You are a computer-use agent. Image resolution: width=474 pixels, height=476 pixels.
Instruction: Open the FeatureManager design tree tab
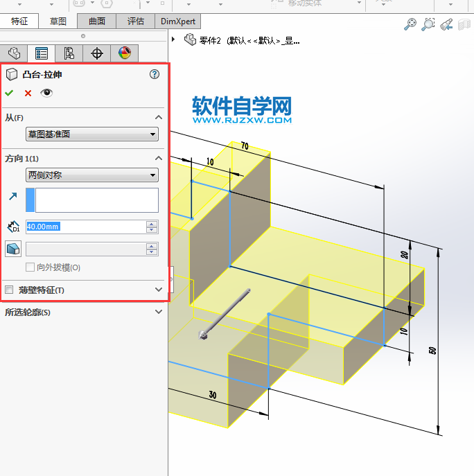[14, 53]
